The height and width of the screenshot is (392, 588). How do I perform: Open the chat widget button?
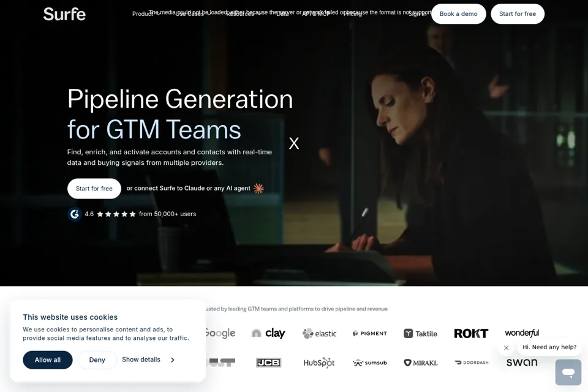pyautogui.click(x=568, y=372)
